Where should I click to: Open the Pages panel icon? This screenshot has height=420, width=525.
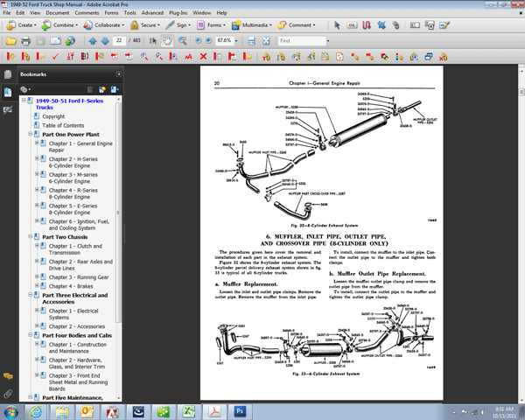pyautogui.click(x=8, y=74)
